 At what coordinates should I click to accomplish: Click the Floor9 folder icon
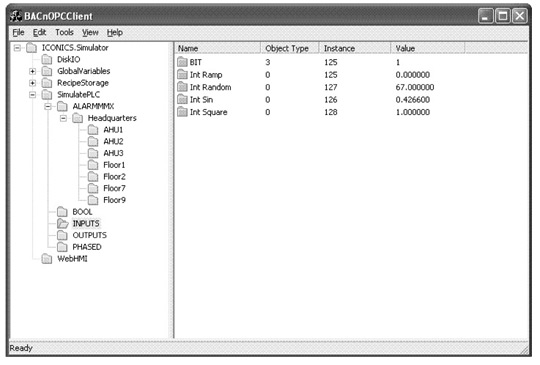point(93,200)
